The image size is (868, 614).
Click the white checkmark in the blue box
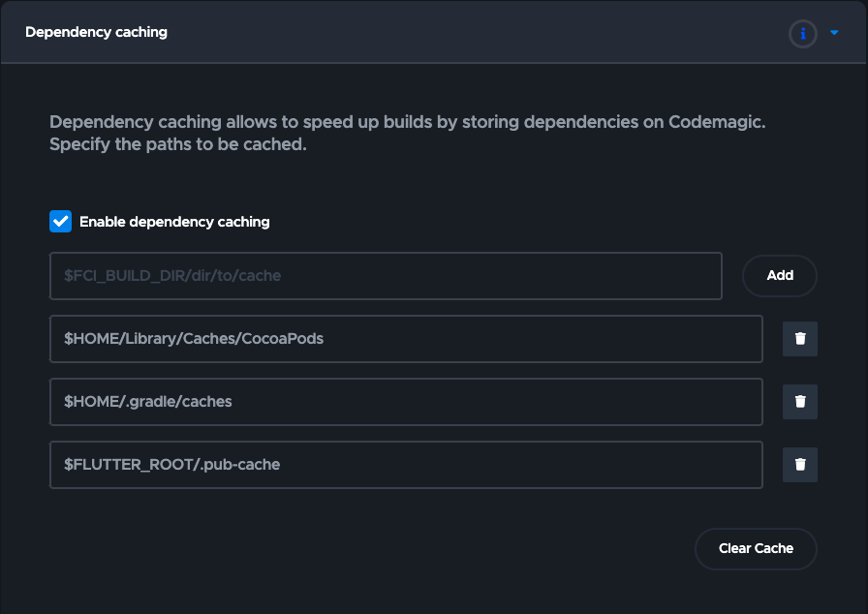tap(60, 221)
